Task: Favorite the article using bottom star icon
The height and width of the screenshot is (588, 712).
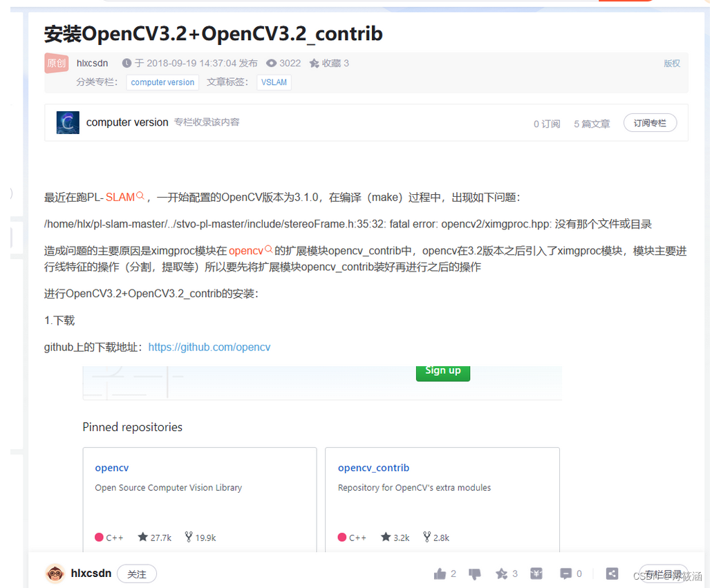Action: click(501, 574)
